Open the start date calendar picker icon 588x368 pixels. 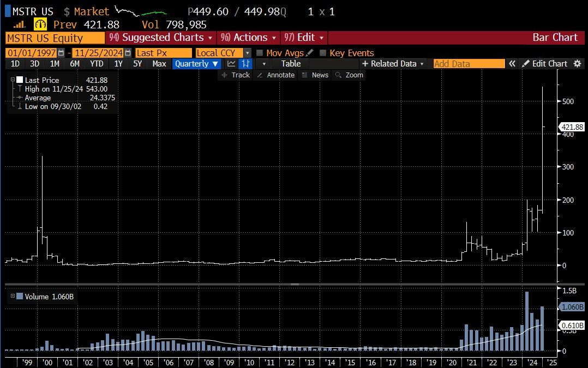coord(61,53)
